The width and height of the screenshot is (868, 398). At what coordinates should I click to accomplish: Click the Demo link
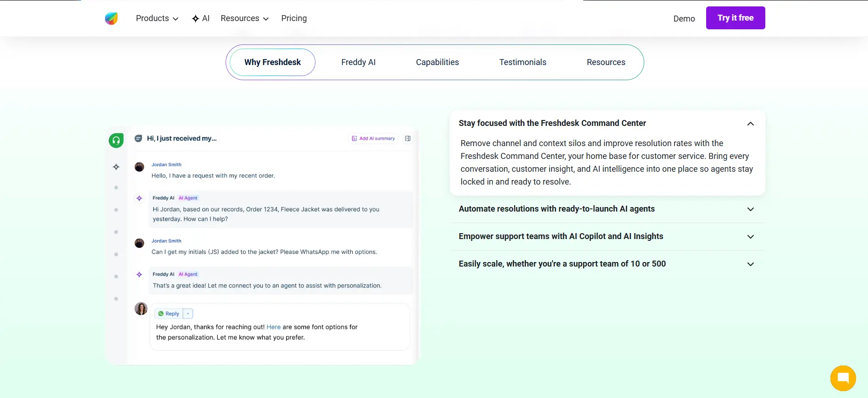[684, 19]
